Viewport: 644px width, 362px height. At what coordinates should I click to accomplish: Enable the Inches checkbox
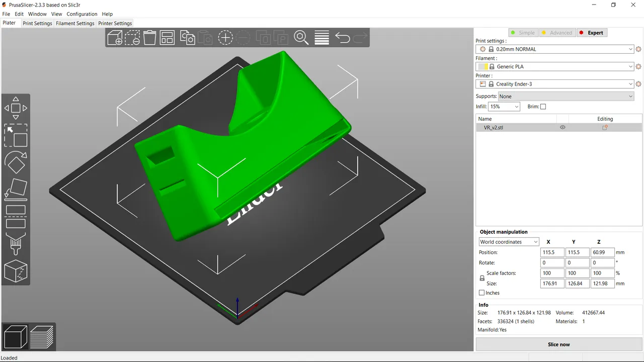coord(482,293)
